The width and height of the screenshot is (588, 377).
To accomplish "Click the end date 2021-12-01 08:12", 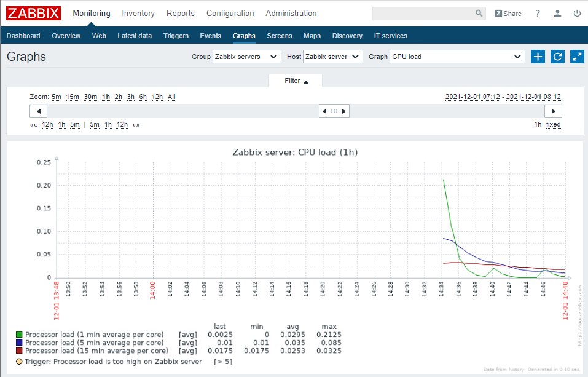I will [x=533, y=97].
